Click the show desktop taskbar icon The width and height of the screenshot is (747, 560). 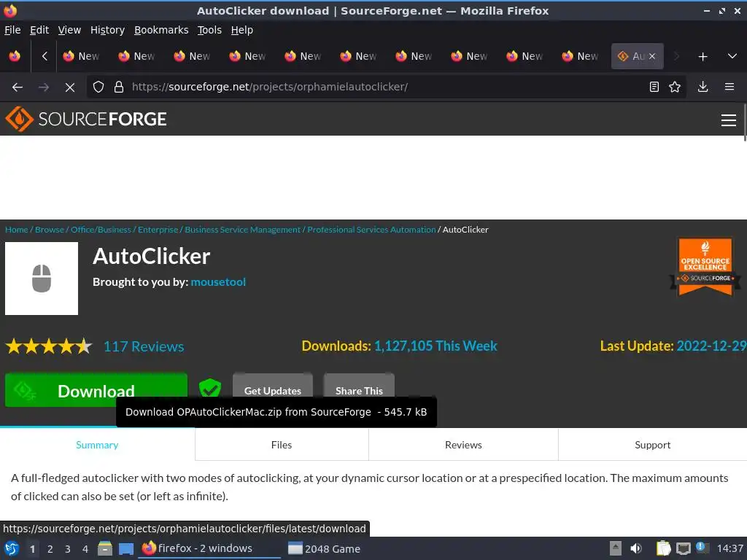click(125, 548)
